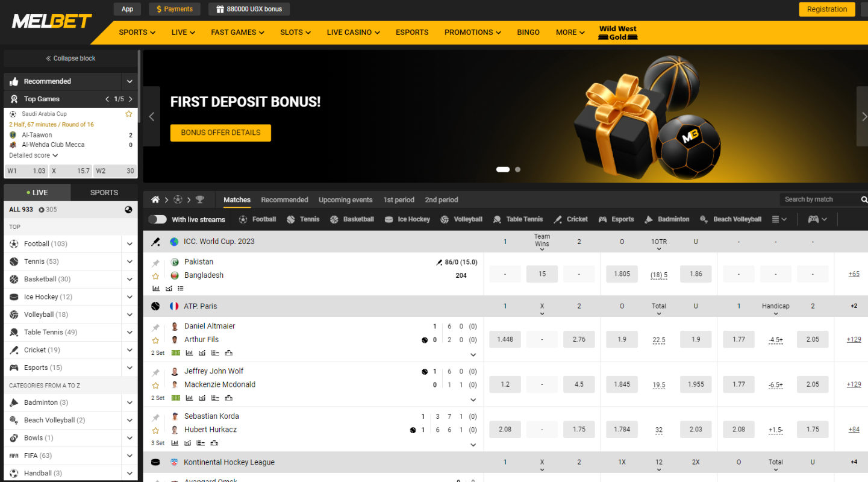Screen dimensions: 868x482
Task: Click the Registration button
Action: tap(827, 9)
